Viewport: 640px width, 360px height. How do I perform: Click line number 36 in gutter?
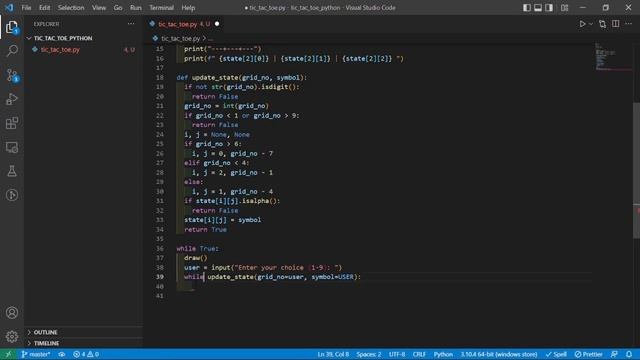tap(160, 249)
